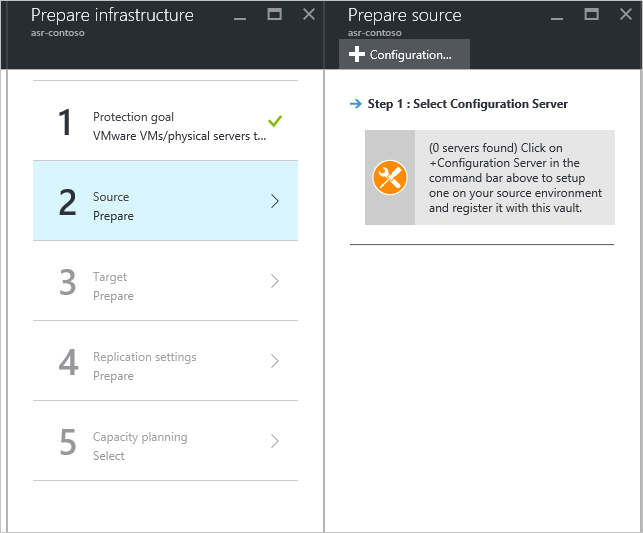
Task: Open Replication settings step chevron
Action: point(275,361)
